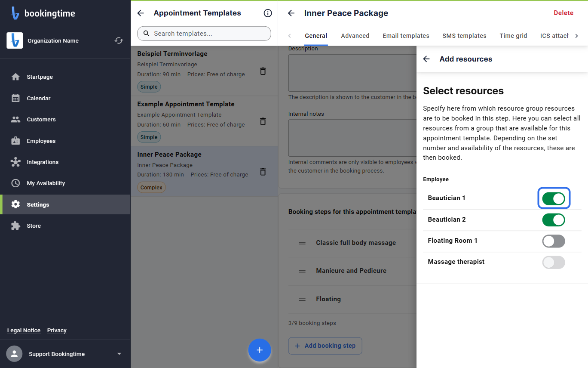Click into the Internal notes text area
588x368 pixels.
[352, 138]
